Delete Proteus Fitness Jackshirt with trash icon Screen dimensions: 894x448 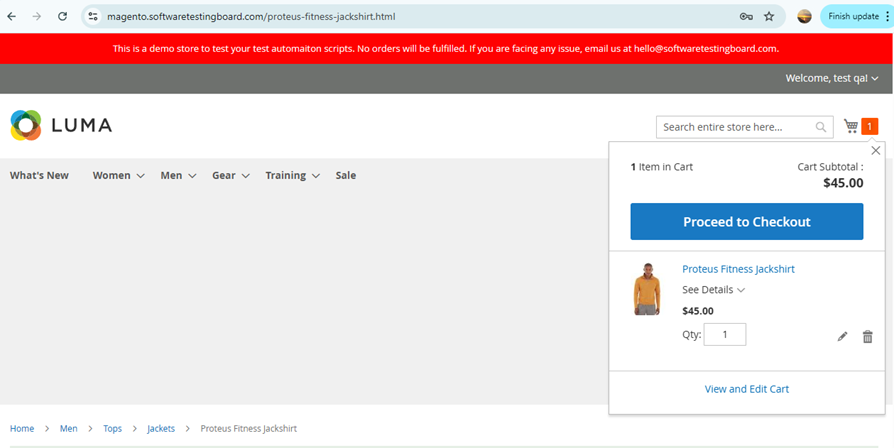tap(867, 337)
